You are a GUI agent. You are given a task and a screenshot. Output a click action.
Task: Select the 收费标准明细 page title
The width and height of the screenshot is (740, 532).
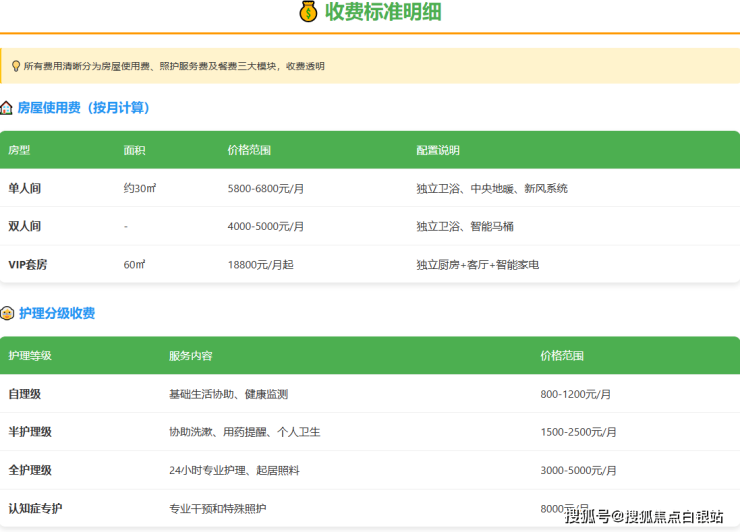click(x=383, y=12)
